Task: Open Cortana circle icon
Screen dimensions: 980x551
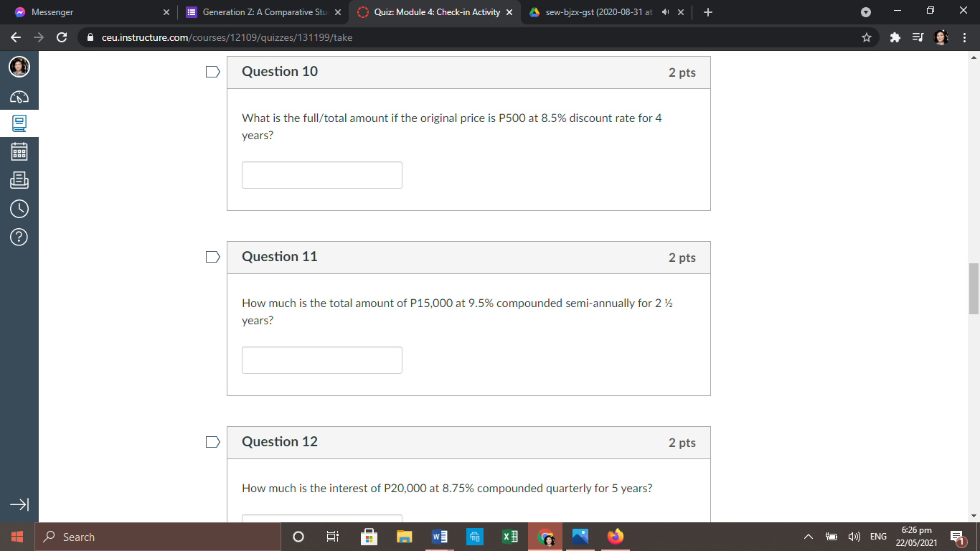Action: tap(298, 537)
